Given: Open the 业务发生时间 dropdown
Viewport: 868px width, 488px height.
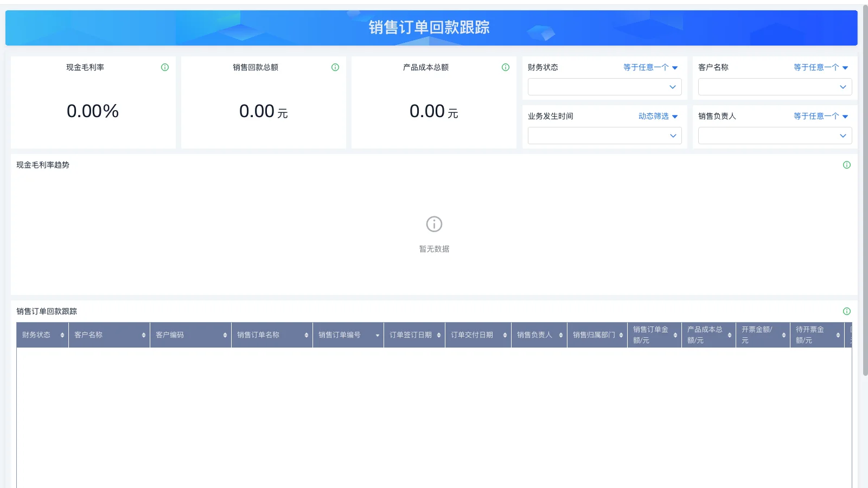Looking at the screenshot, I should [604, 136].
